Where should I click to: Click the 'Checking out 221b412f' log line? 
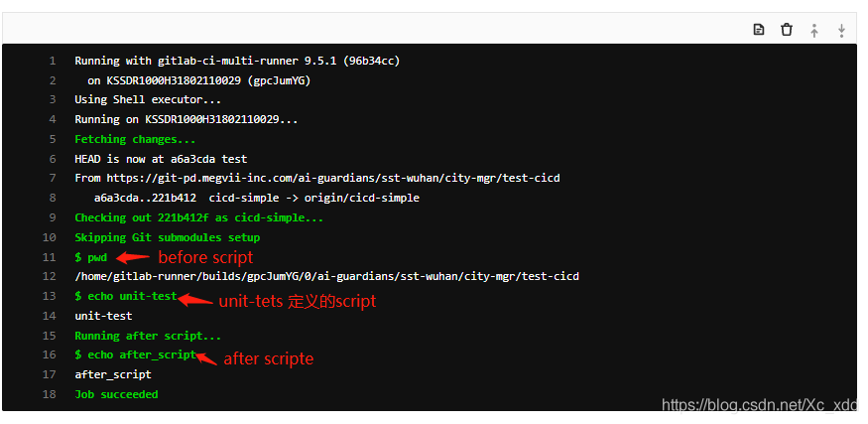[x=198, y=217]
